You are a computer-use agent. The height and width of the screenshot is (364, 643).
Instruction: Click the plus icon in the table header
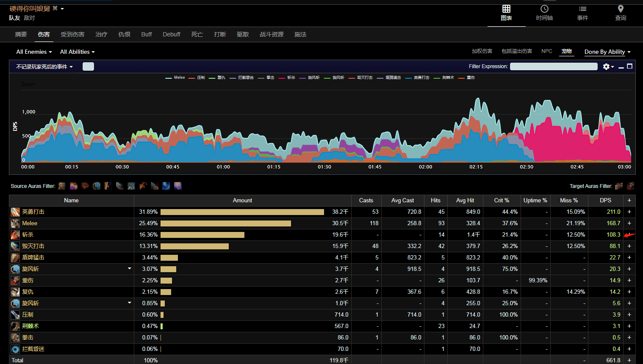629,200
